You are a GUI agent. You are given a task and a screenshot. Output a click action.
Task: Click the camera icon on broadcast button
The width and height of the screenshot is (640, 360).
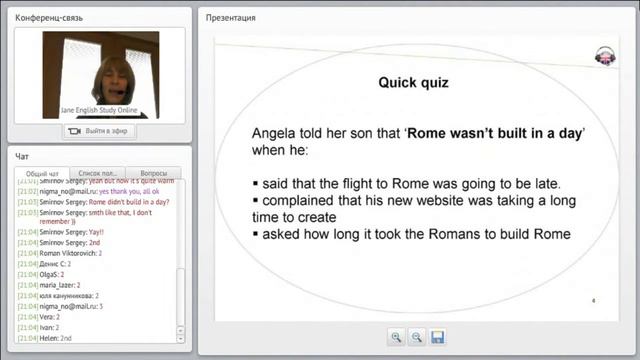[x=74, y=131]
